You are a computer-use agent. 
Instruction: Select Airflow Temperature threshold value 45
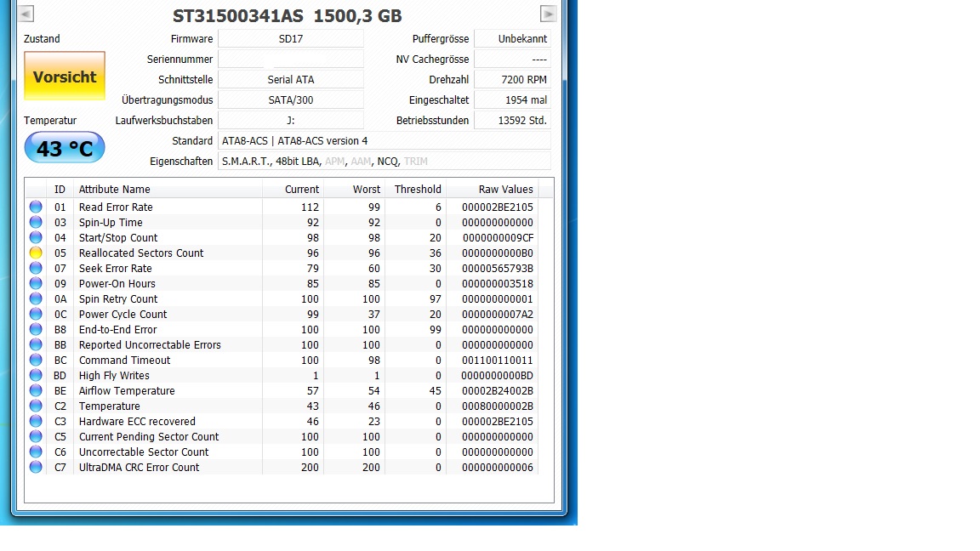tap(435, 390)
